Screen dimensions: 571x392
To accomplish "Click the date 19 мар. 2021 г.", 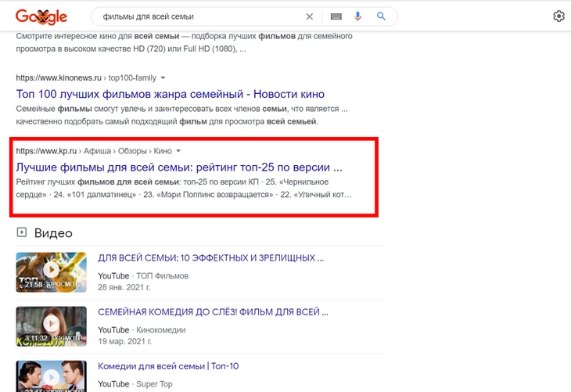I will tap(124, 342).
